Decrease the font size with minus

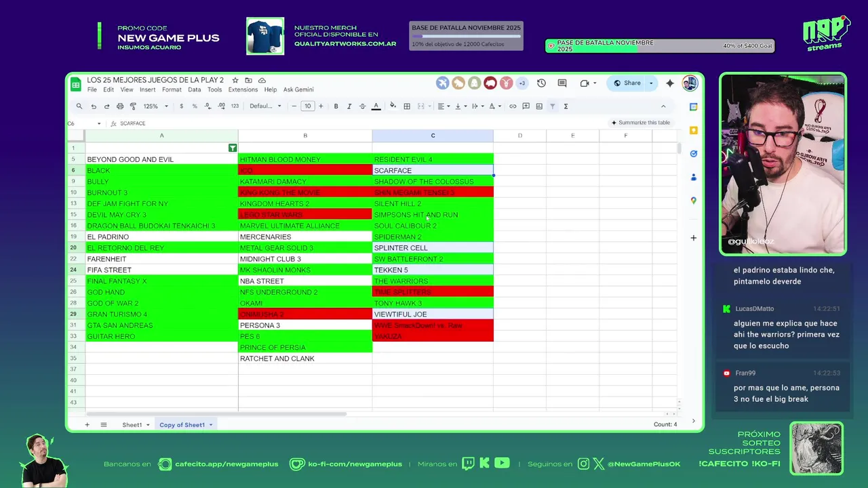294,106
